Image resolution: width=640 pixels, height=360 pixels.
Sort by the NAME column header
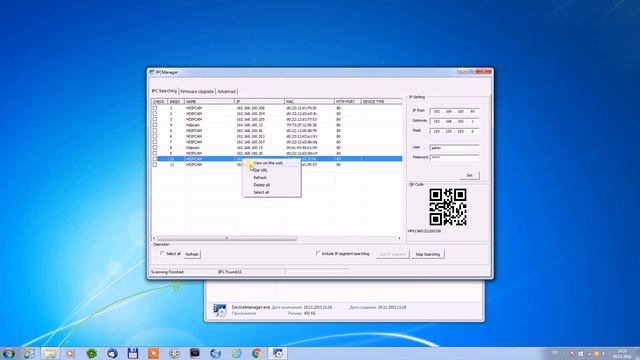click(x=209, y=101)
